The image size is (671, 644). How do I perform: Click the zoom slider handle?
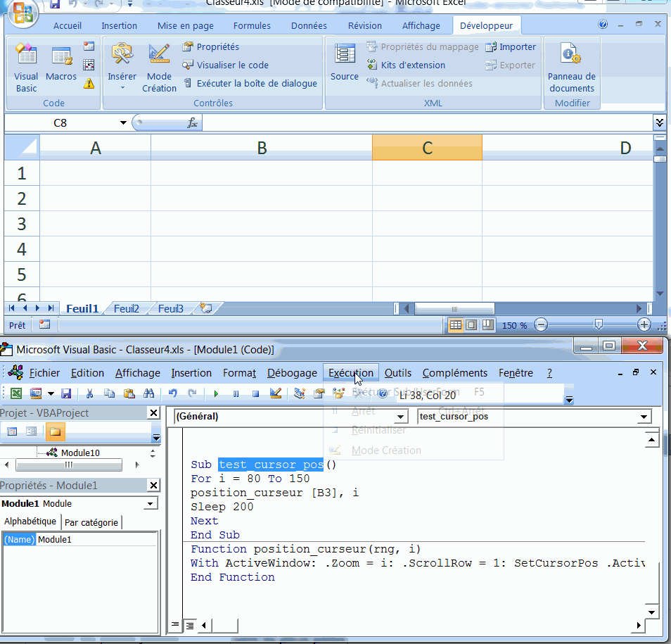599,325
